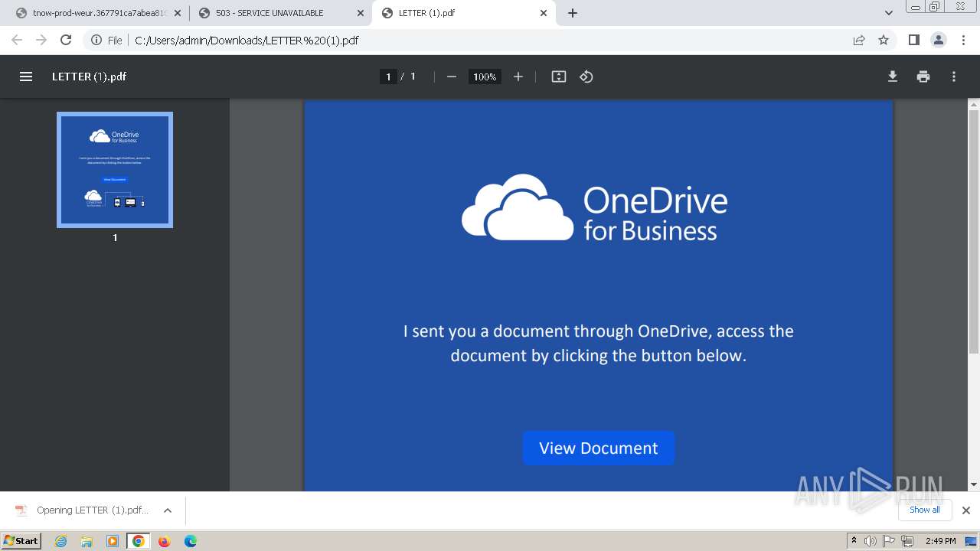This screenshot has width=980, height=551.
Task: Open the media player taskbar icon
Action: (113, 541)
